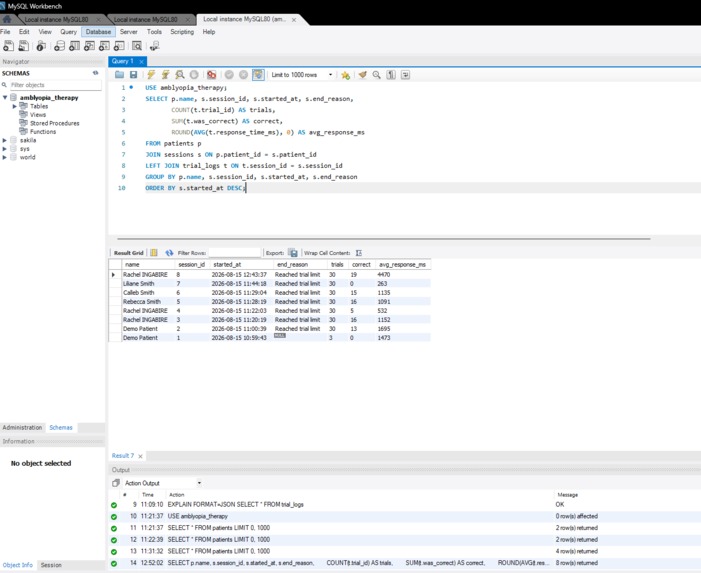701x573 pixels.
Task: Toggle continue on error option
Action: (x=211, y=75)
